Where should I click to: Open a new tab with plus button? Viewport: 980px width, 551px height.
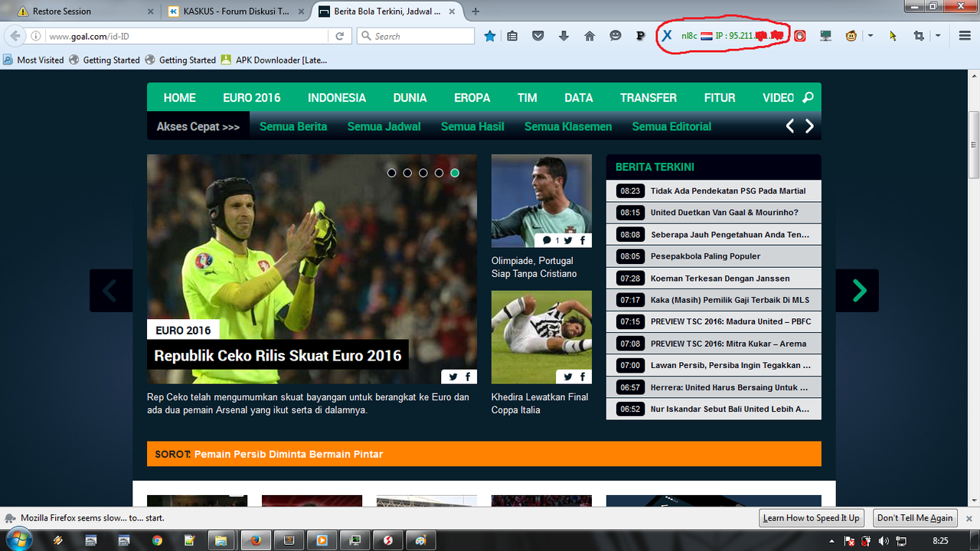pos(476,11)
